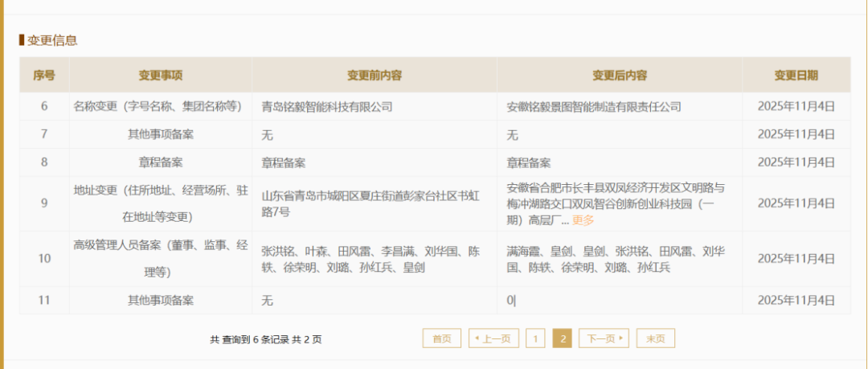Select after-change personnel list starting 满海霞
Screen dimensions: 868x369
tap(616, 260)
